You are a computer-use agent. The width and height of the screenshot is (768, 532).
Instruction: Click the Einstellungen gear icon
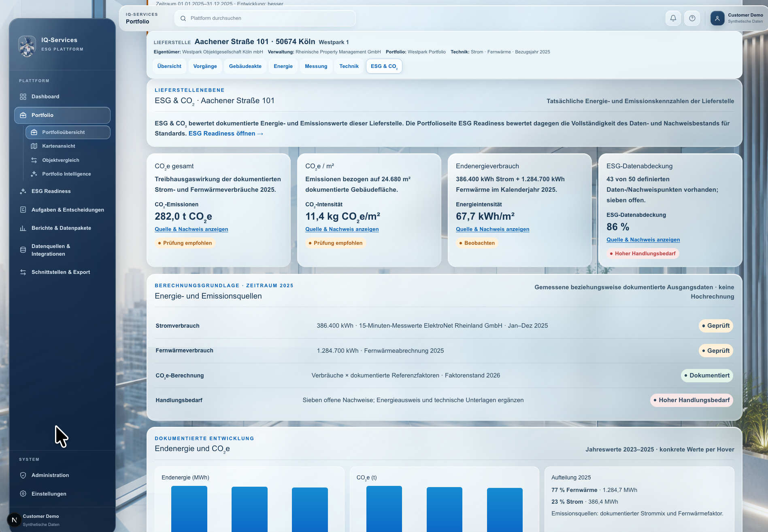(23, 494)
